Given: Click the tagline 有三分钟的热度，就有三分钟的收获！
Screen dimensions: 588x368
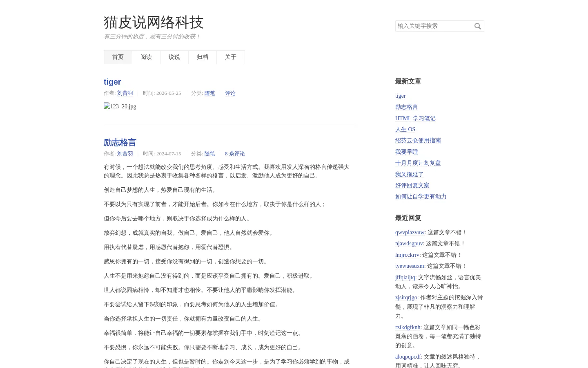Looking at the screenshot, I should coord(152,36).
